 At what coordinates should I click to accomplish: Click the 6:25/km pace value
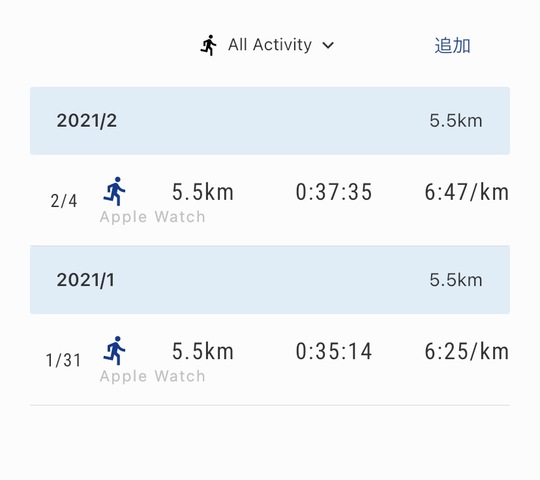click(x=466, y=351)
